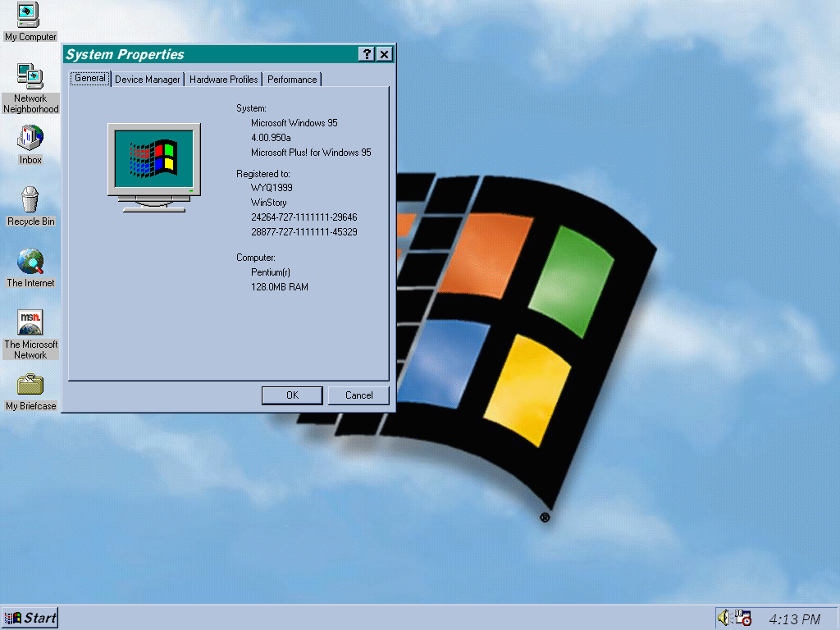Click the Windows monitor logo image

(154, 167)
